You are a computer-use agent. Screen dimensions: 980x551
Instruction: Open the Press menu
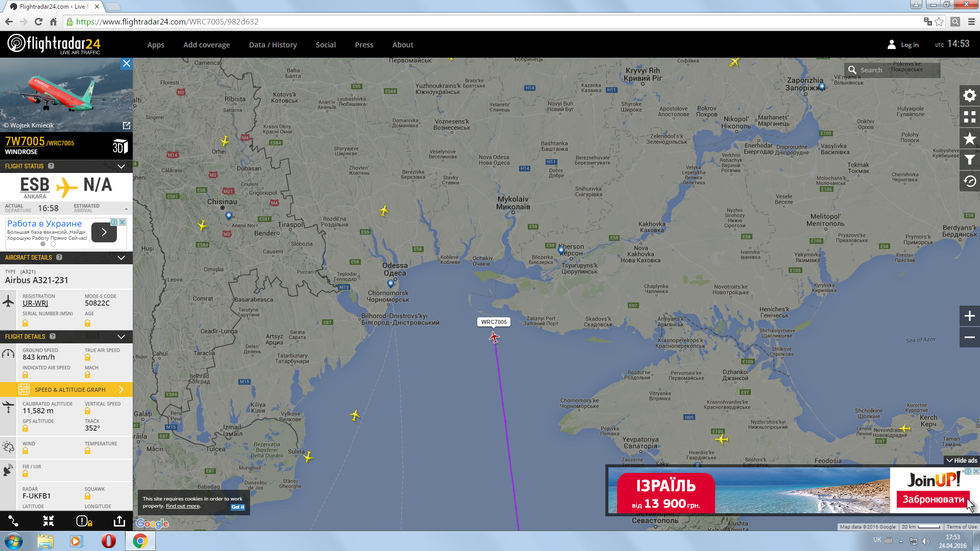pyautogui.click(x=364, y=45)
